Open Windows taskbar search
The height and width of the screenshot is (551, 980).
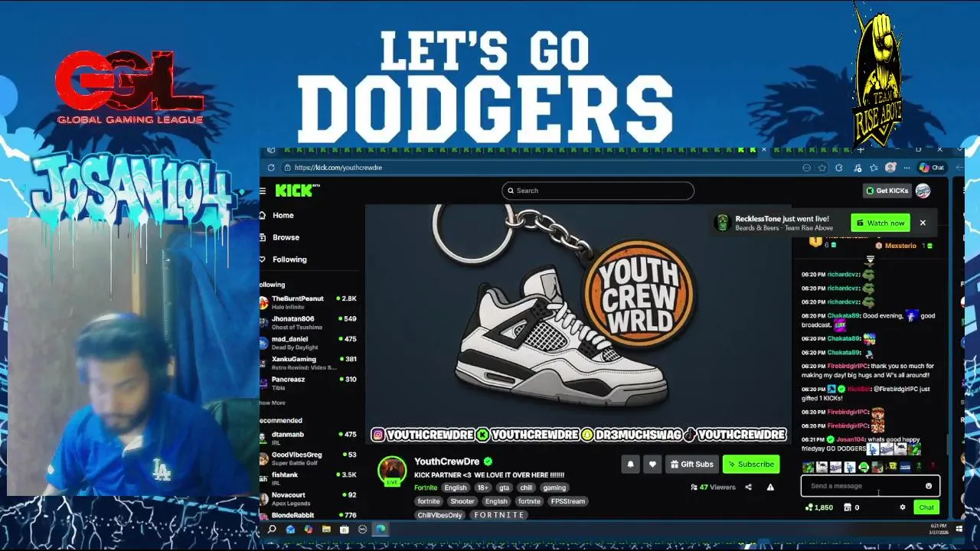pos(272,529)
